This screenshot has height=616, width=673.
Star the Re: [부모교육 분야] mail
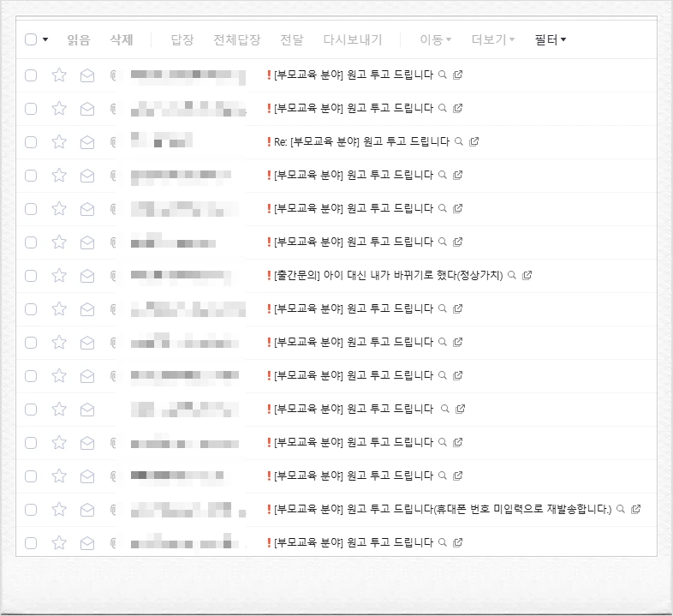tap(59, 141)
